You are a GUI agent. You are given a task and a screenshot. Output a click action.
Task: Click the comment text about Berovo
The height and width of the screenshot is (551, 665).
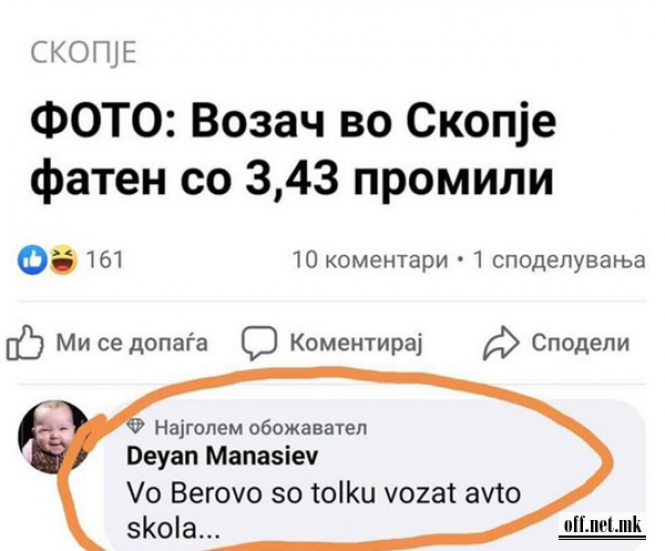pyautogui.click(x=324, y=512)
